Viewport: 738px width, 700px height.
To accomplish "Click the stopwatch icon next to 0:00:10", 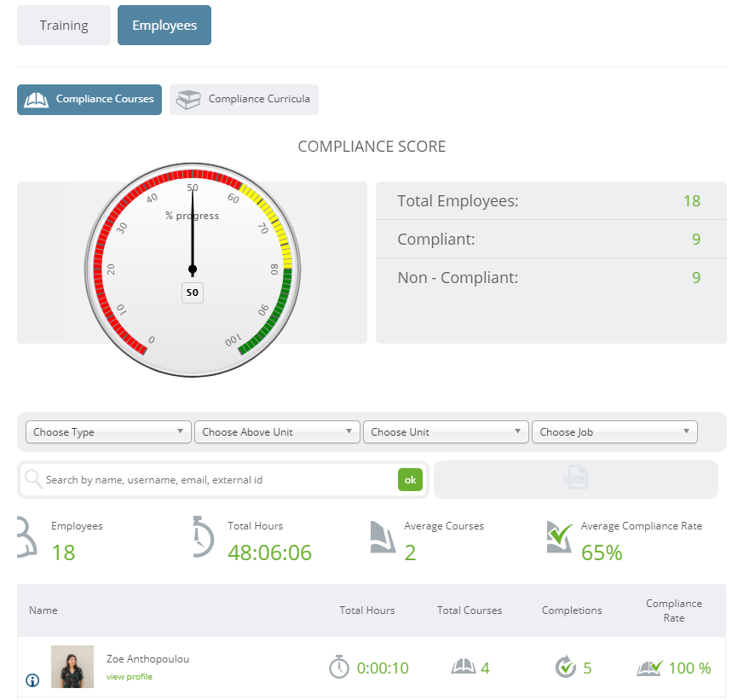I will [x=339, y=667].
